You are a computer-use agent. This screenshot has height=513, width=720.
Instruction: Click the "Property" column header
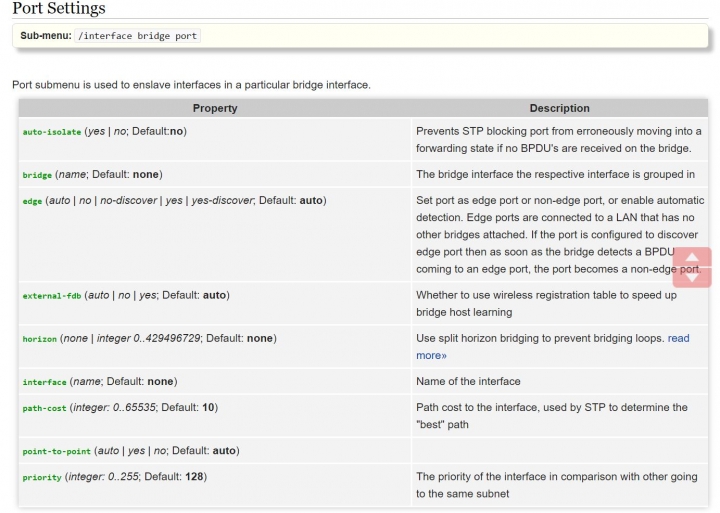tap(215, 108)
